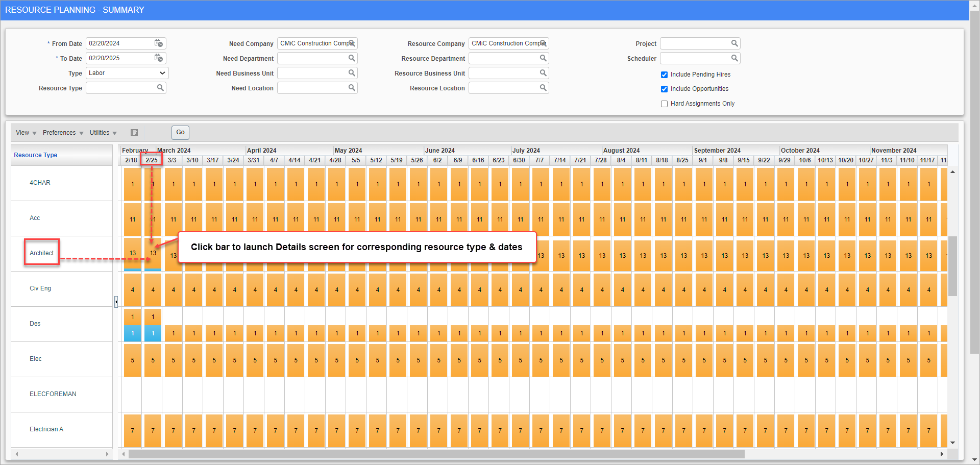Open the To Date calendar picker
The height and width of the screenshot is (465, 980).
(159, 58)
